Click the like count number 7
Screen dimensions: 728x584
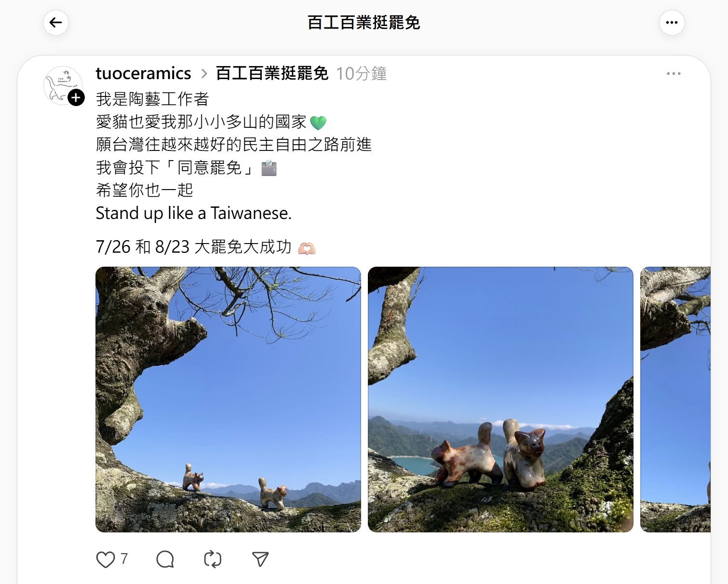(x=124, y=559)
